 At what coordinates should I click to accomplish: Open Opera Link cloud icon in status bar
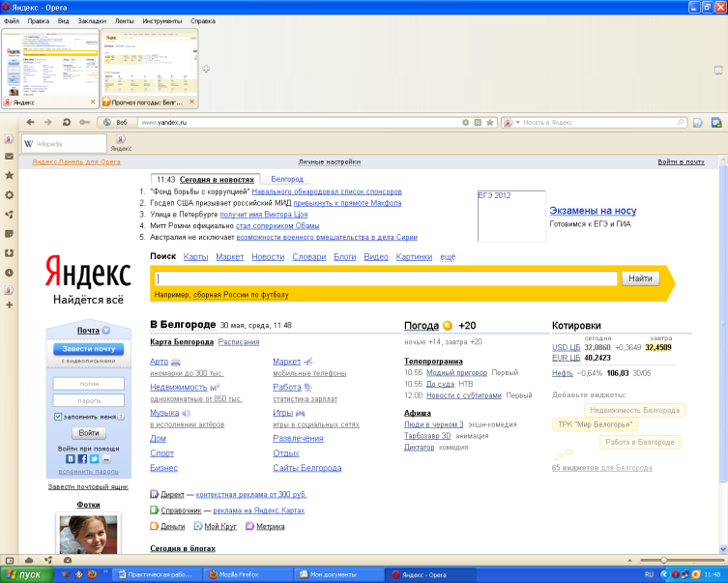point(29,560)
